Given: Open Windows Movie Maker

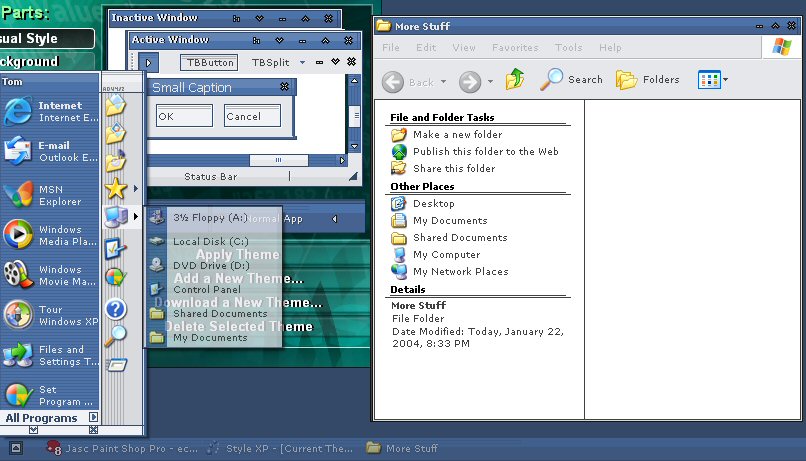Looking at the screenshot, I should [x=50, y=275].
